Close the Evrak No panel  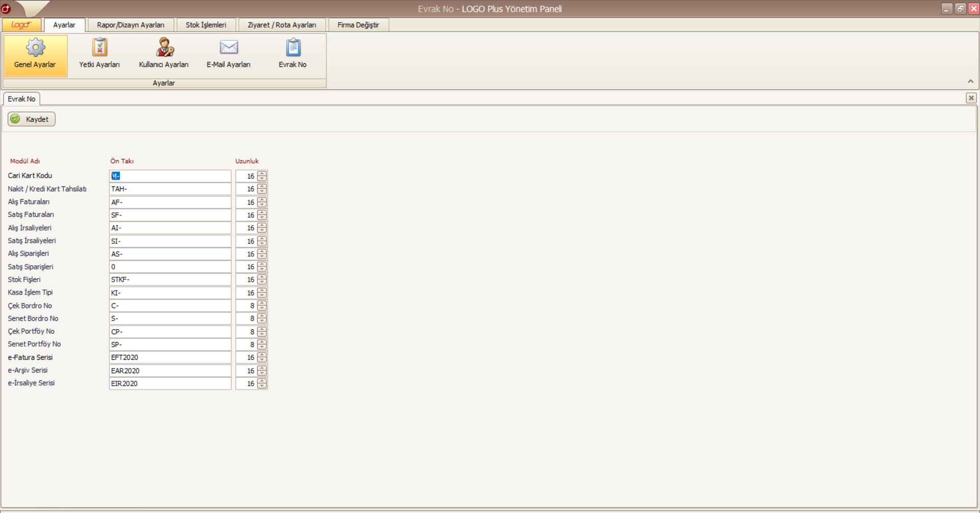coord(971,98)
